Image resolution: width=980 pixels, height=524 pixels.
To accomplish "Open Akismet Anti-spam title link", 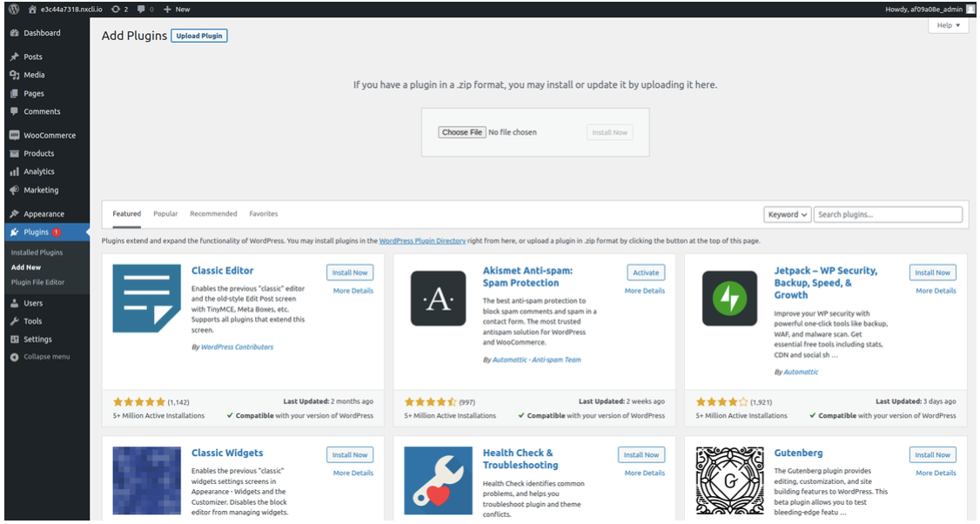I will (x=527, y=277).
